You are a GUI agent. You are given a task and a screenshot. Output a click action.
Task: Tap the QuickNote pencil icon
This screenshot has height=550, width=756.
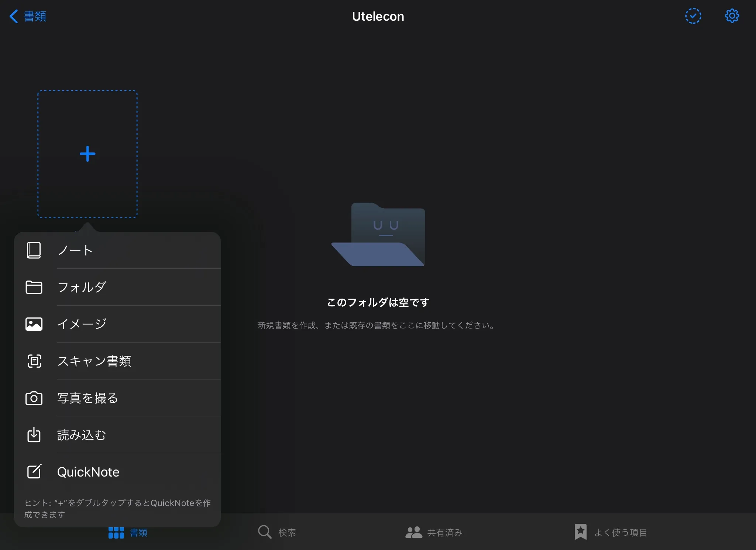(34, 472)
